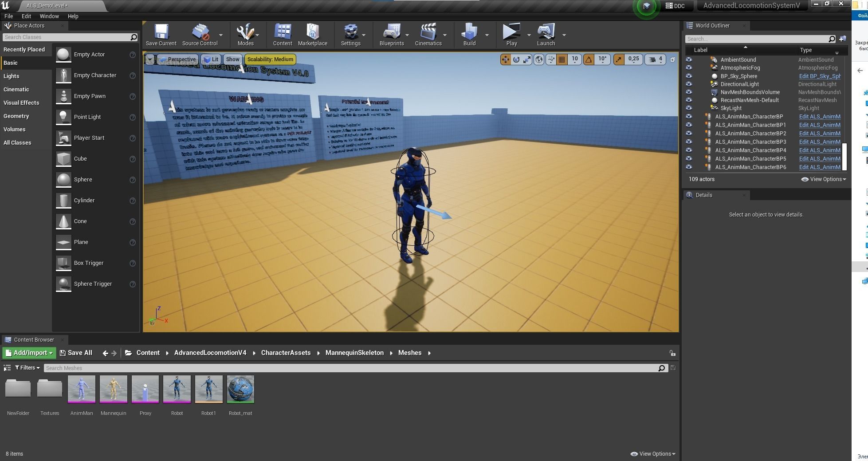Expand Source Control dropdown arrow

(221, 35)
